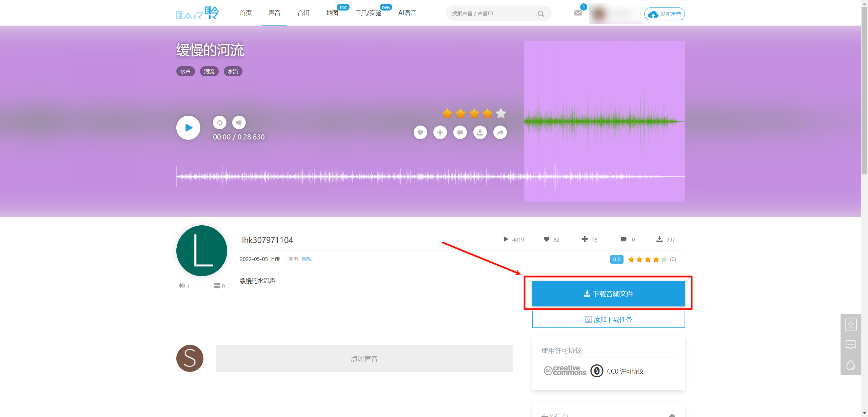Click the floating download icon on right edge

(851, 325)
